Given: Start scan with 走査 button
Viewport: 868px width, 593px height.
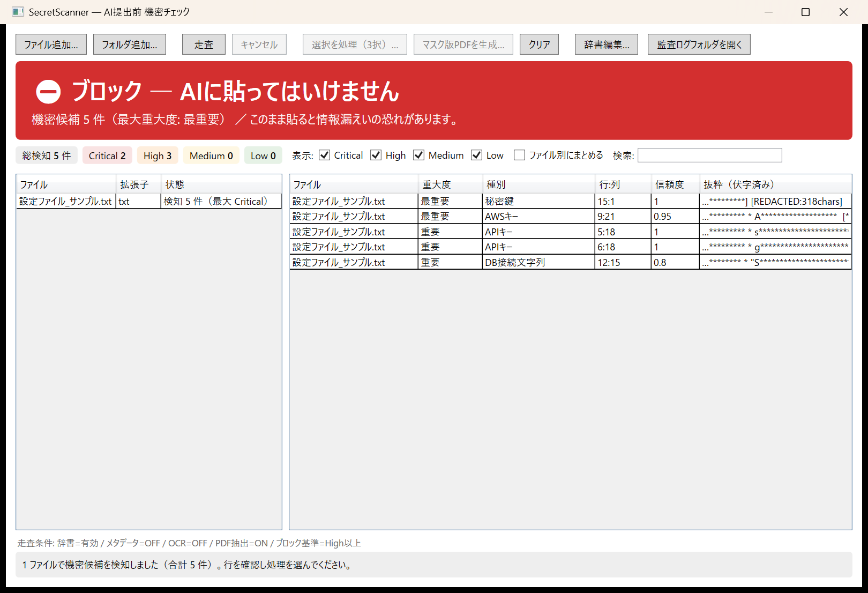Looking at the screenshot, I should [204, 45].
